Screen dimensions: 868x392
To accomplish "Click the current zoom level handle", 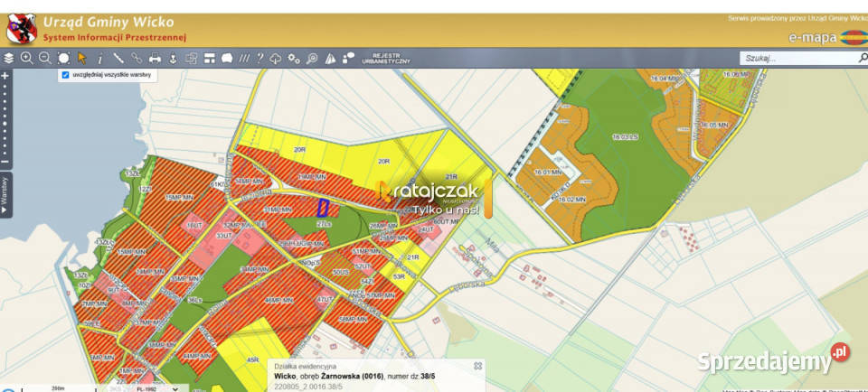I will (x=5, y=124).
